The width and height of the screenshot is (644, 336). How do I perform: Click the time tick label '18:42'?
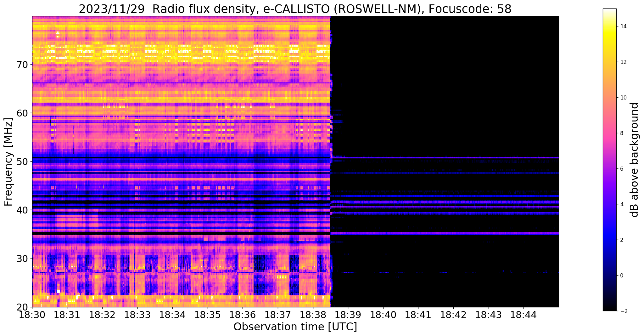453,315
